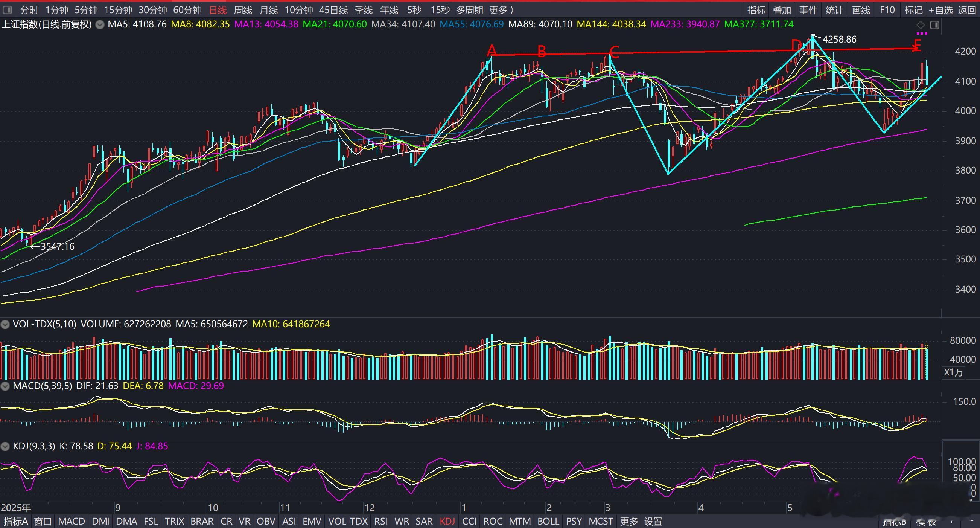This screenshot has height=528, width=980.
Task: Open the 窗口 option in bottom bar
Action: (43, 521)
